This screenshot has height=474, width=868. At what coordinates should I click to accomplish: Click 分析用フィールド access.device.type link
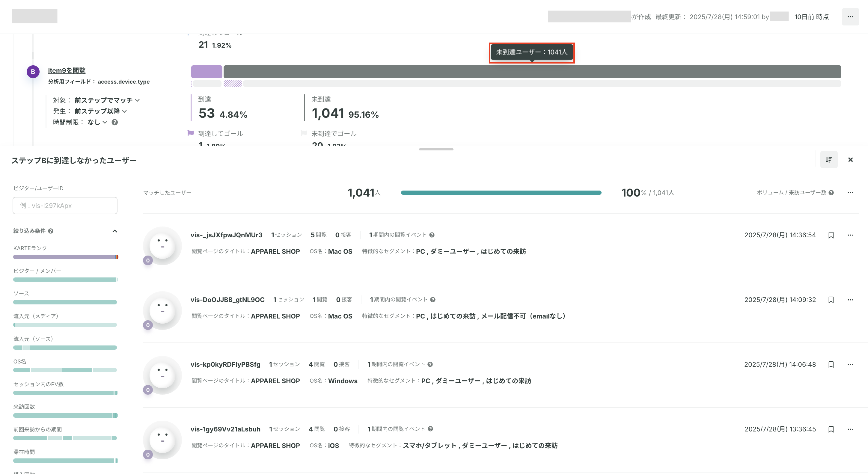(99, 81)
